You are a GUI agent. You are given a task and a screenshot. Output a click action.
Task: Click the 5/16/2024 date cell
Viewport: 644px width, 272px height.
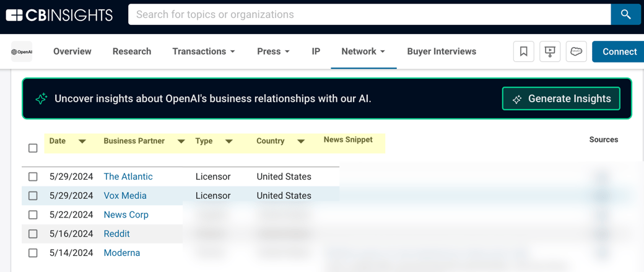[x=71, y=234]
